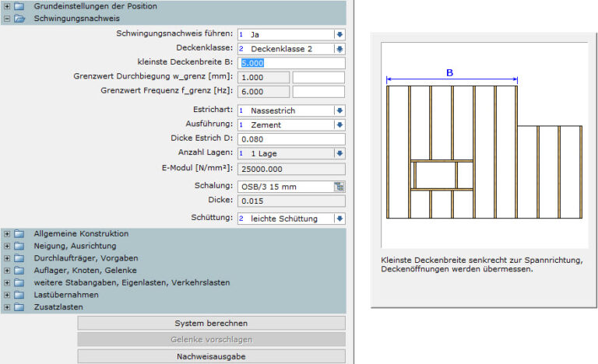Expand the Auflager, Knoten, Gelenke section
Viewport: 598px width, 364px height.
point(7,271)
